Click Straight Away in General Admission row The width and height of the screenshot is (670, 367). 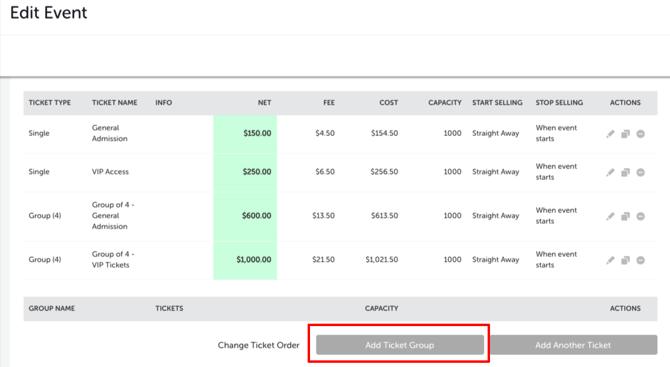(496, 133)
